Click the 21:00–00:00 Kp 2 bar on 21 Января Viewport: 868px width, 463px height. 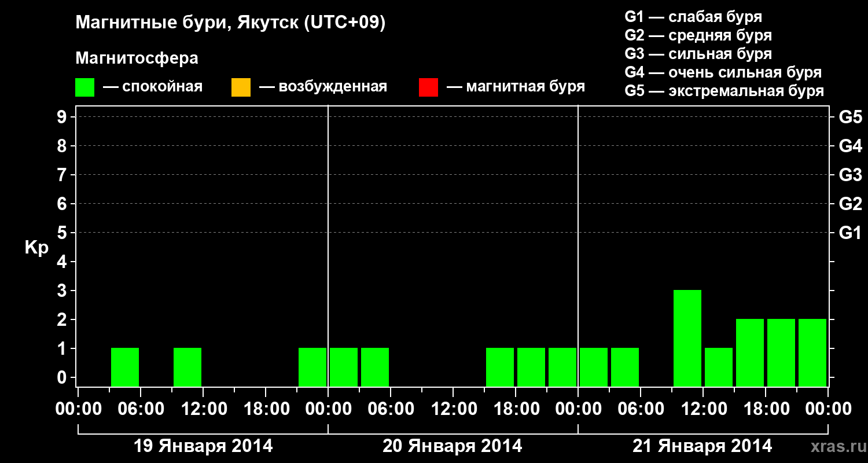812,352
